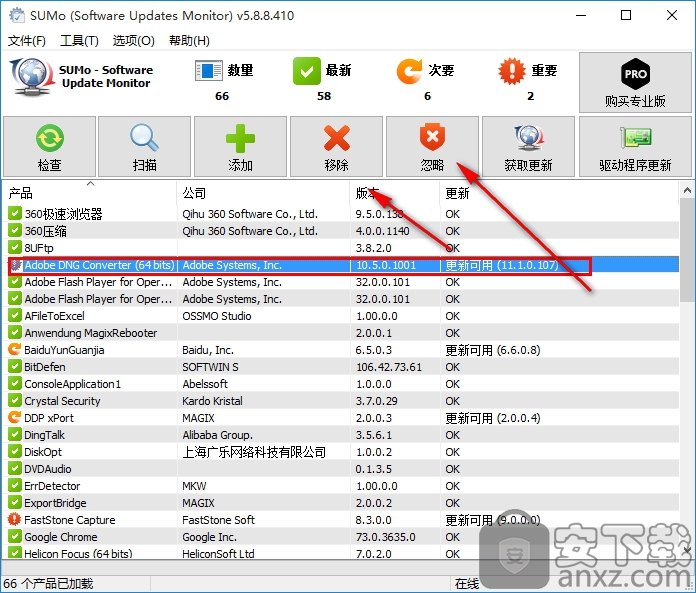The width and height of the screenshot is (696, 593).
Task: Click the green check icon beside DingTalk
Action: 15,434
